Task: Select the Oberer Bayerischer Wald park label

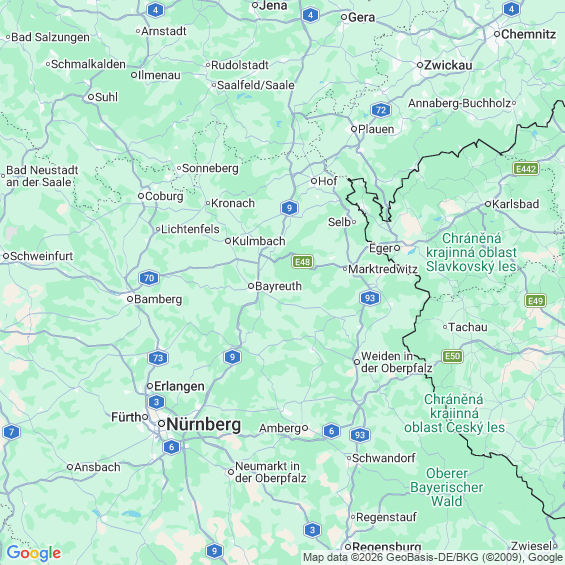Action: coord(447,487)
